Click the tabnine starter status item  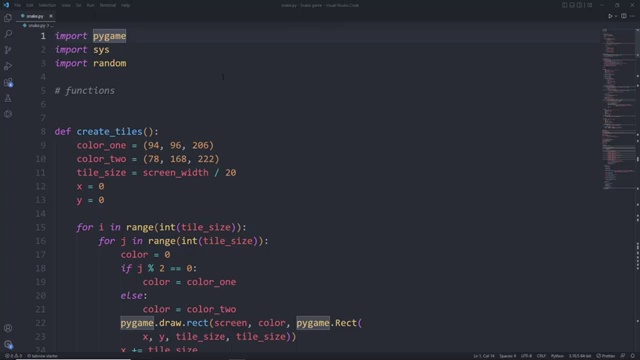42,356
